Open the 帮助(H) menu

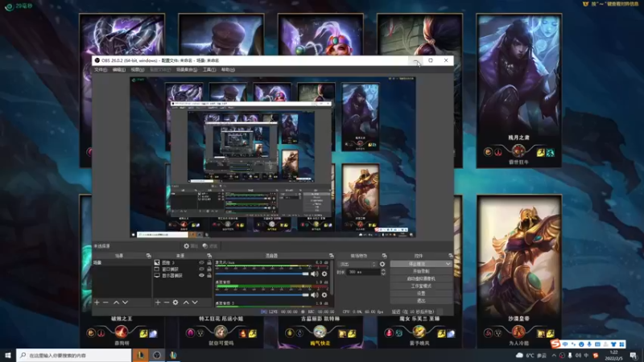228,70
